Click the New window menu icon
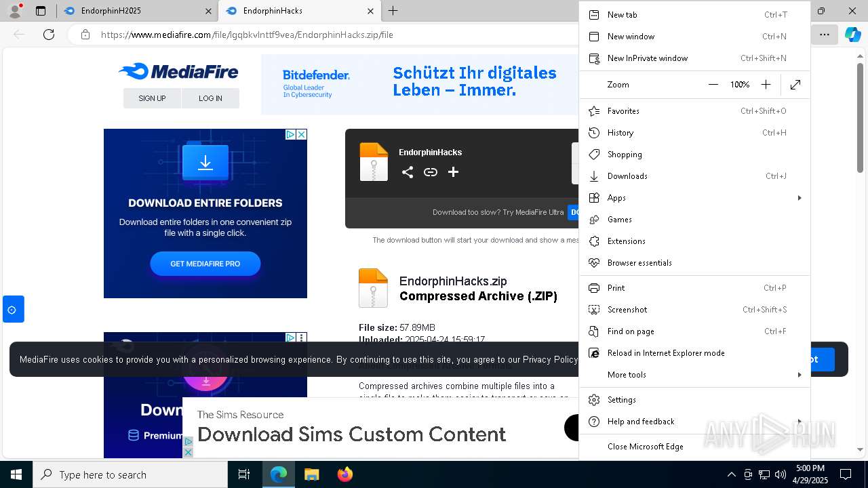The width and height of the screenshot is (868, 488). [x=594, y=37]
